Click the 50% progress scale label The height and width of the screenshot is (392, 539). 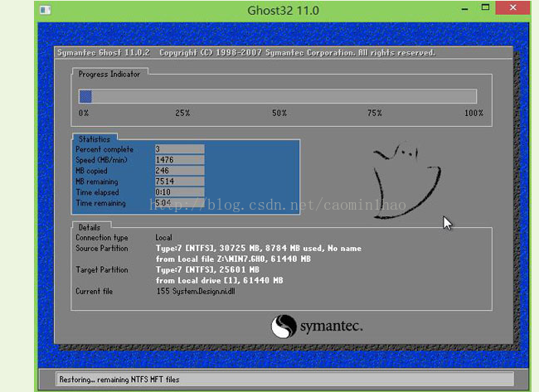[x=279, y=113]
